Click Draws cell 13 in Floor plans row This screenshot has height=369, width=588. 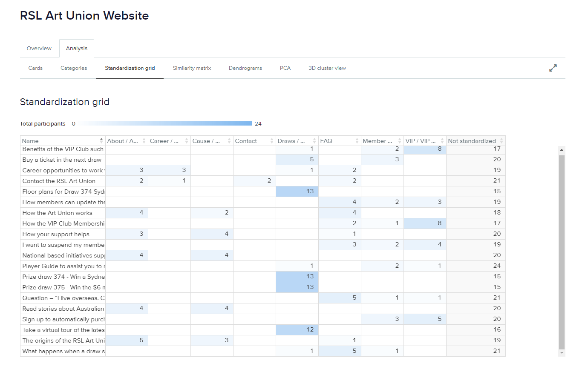297,192
